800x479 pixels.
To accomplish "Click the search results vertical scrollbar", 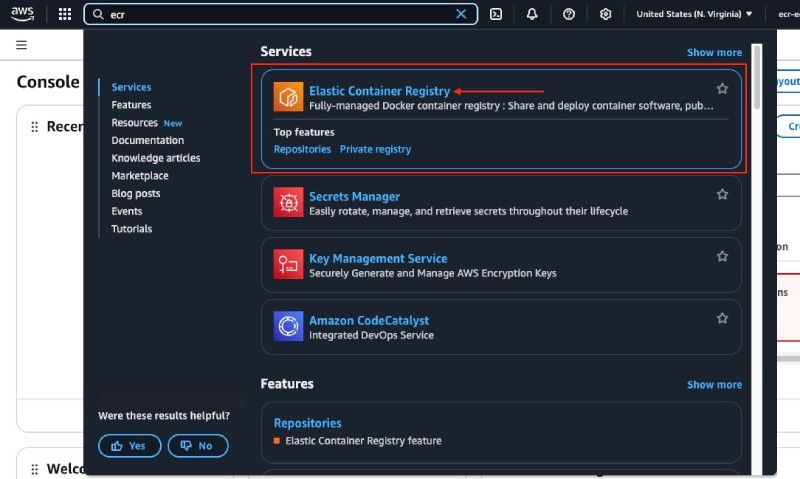I will pos(757,77).
